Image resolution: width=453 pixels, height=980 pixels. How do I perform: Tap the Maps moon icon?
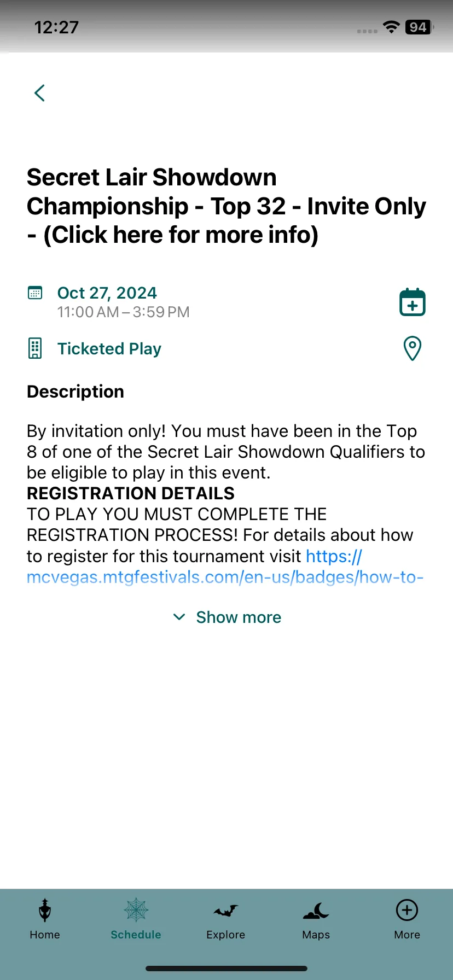point(316,911)
